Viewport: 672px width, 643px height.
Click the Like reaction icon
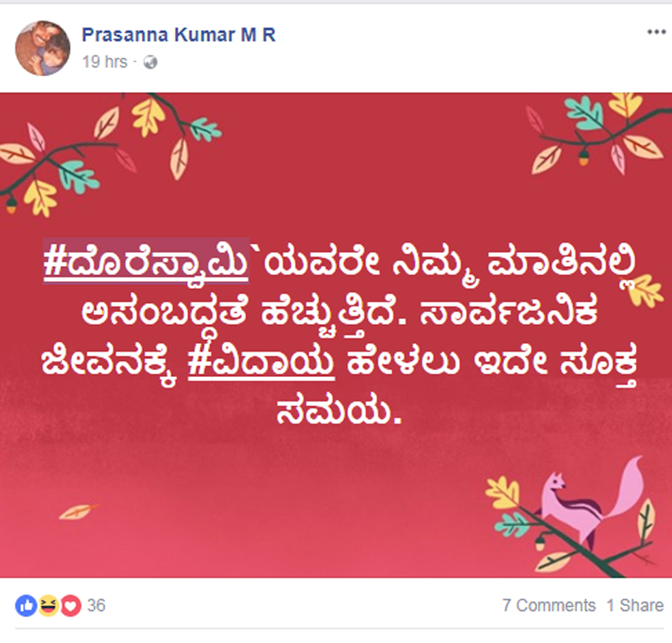(26, 606)
